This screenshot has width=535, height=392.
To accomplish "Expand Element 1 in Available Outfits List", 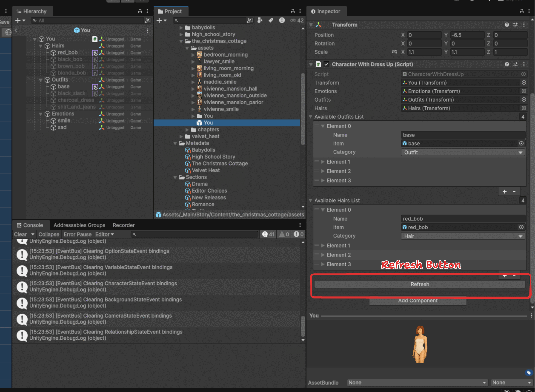I will tap(323, 162).
